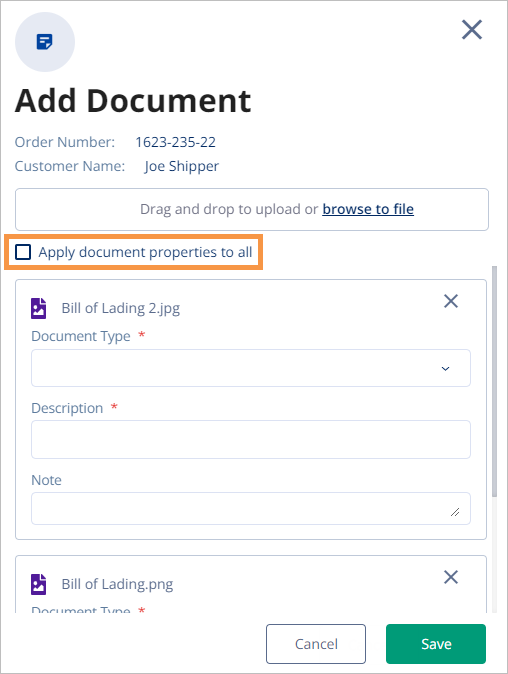Click the document note icon at top
The image size is (508, 674).
click(x=45, y=42)
